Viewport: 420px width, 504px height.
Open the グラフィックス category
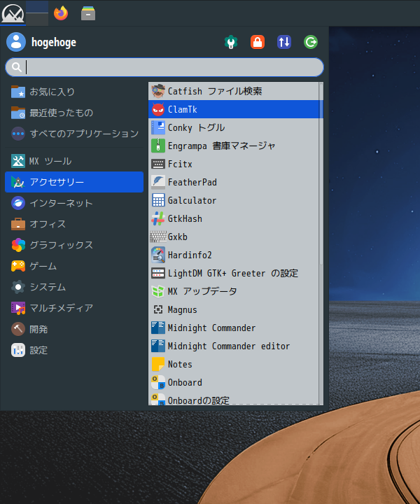tap(74, 245)
